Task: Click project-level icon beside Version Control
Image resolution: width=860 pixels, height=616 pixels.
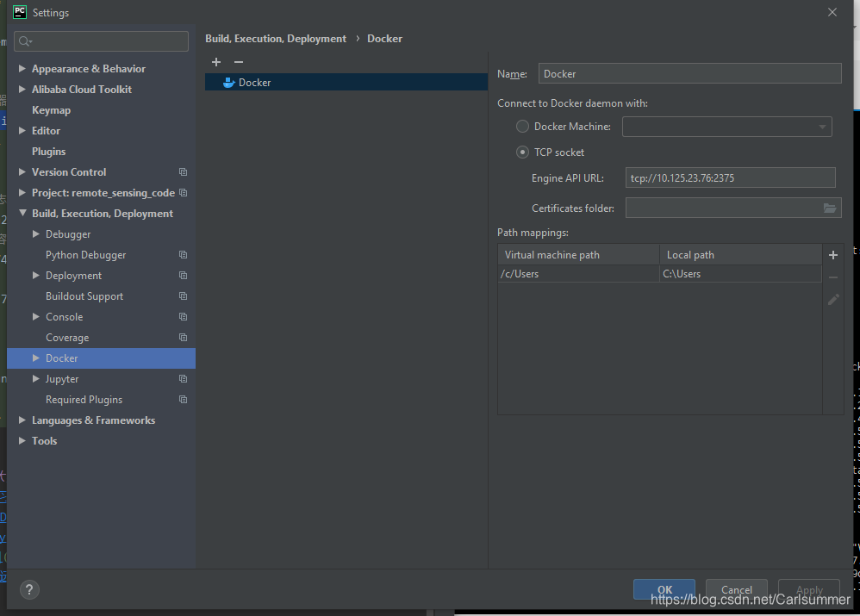Action: click(184, 172)
